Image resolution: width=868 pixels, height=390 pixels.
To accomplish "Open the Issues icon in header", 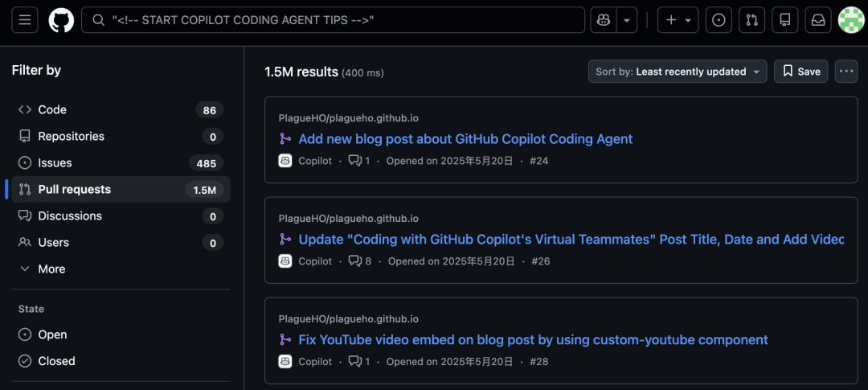I will (719, 20).
